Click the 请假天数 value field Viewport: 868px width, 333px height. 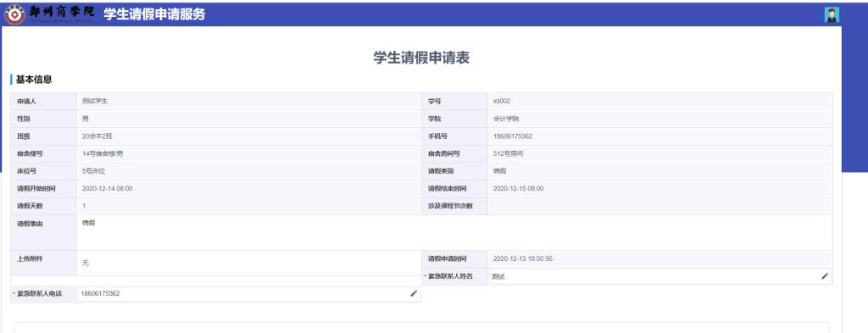pyautogui.click(x=249, y=207)
